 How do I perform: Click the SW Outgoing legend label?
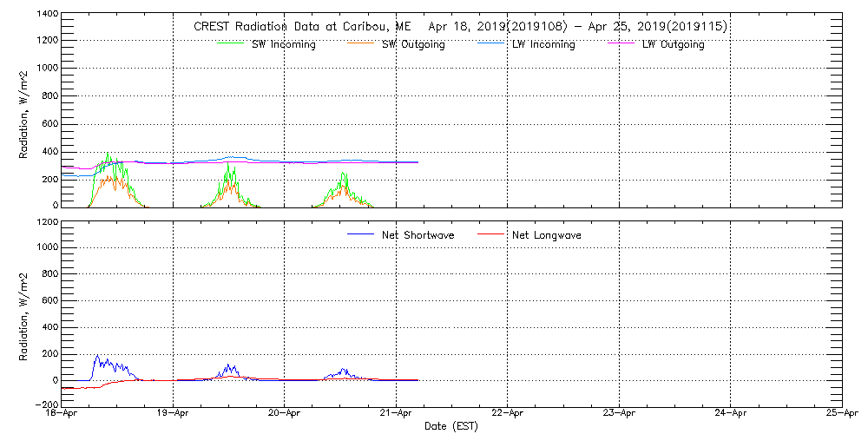tap(413, 44)
